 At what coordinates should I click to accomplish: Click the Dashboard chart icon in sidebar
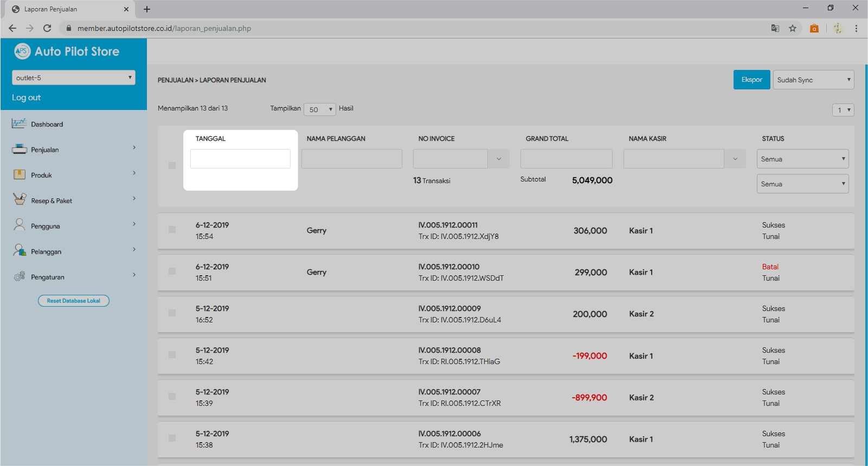19,124
